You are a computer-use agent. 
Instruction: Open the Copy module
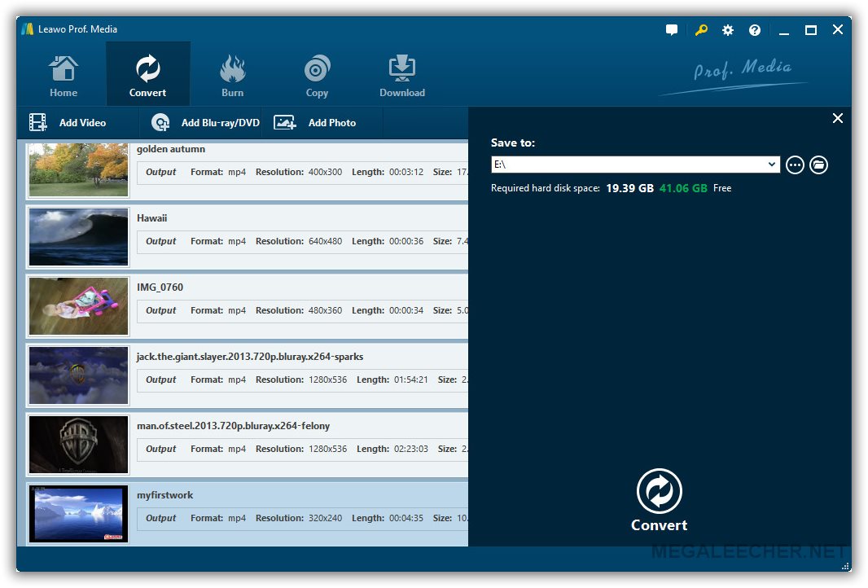coord(318,75)
